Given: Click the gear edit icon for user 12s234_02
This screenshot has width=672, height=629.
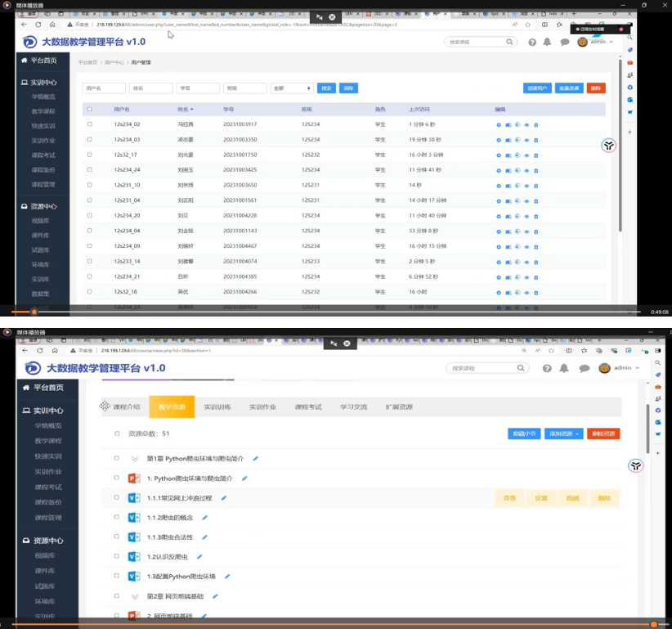Looking at the screenshot, I should 499,124.
